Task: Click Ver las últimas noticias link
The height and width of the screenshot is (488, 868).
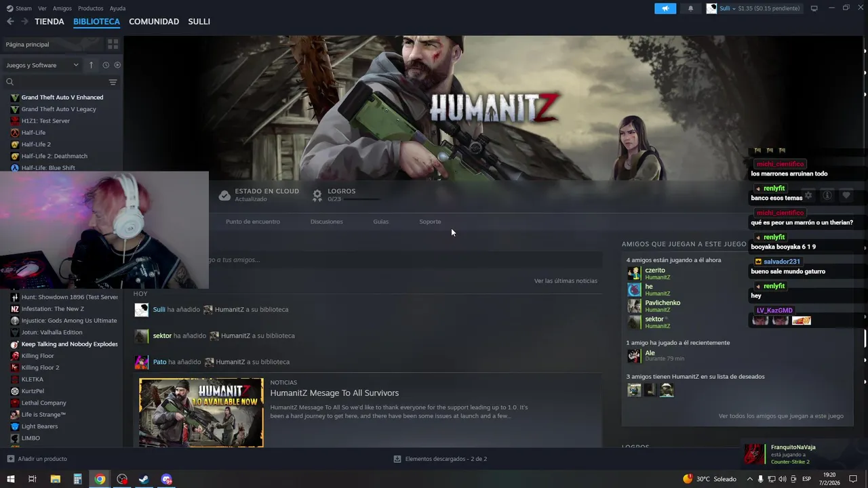Action: click(566, 281)
